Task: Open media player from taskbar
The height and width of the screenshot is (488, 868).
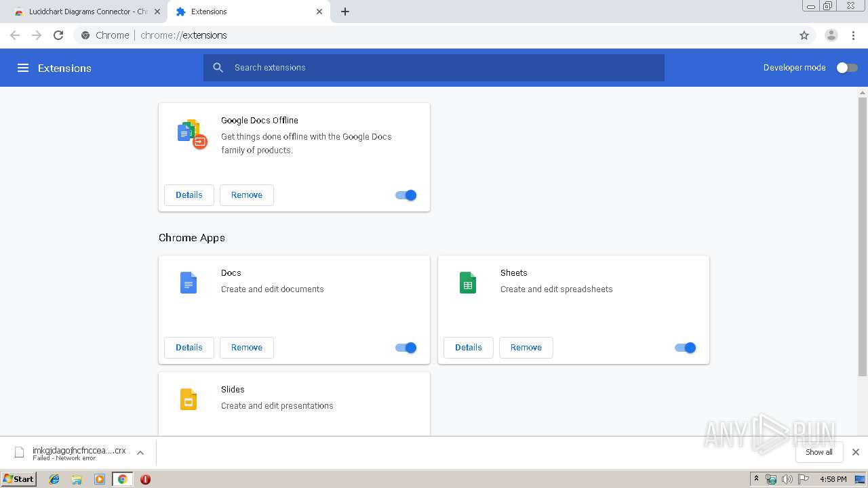Action: pos(100,479)
